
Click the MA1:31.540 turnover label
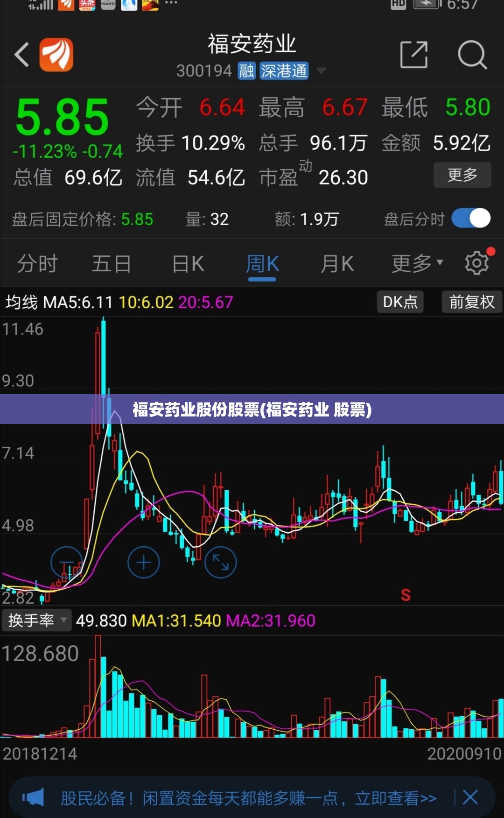(x=176, y=621)
